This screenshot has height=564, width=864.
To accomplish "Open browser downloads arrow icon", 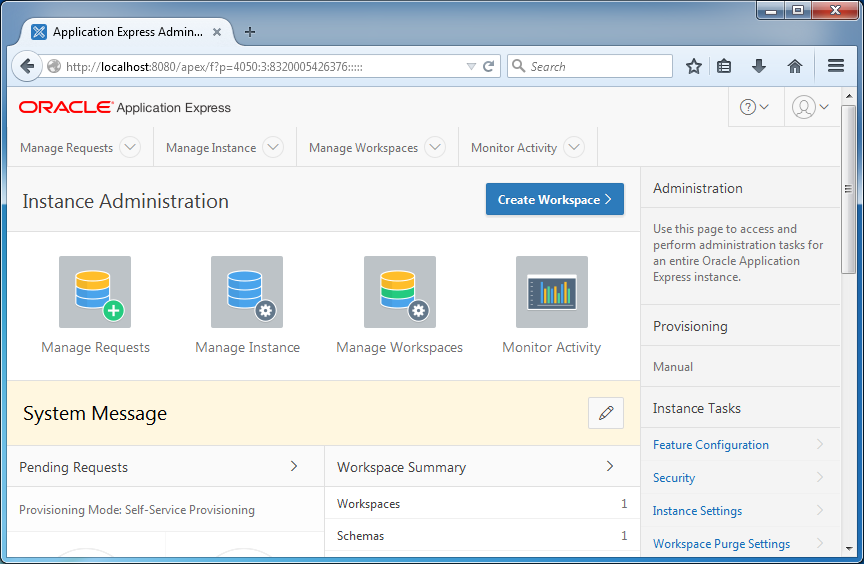I will [759, 67].
